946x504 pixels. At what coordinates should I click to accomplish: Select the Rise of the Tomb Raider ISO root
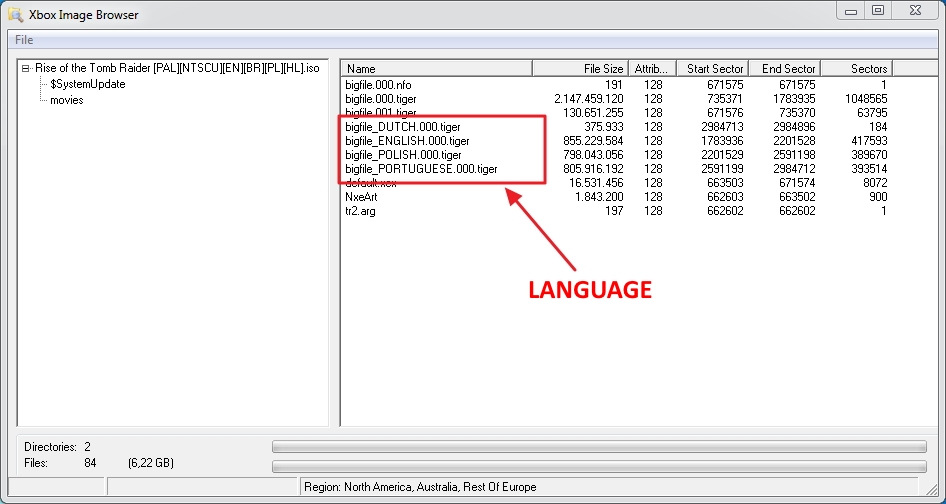[x=177, y=68]
